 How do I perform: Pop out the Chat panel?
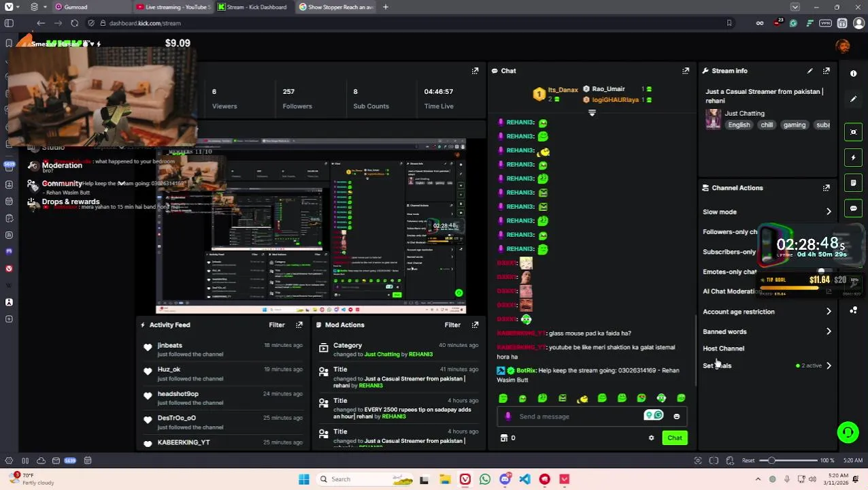tap(686, 71)
